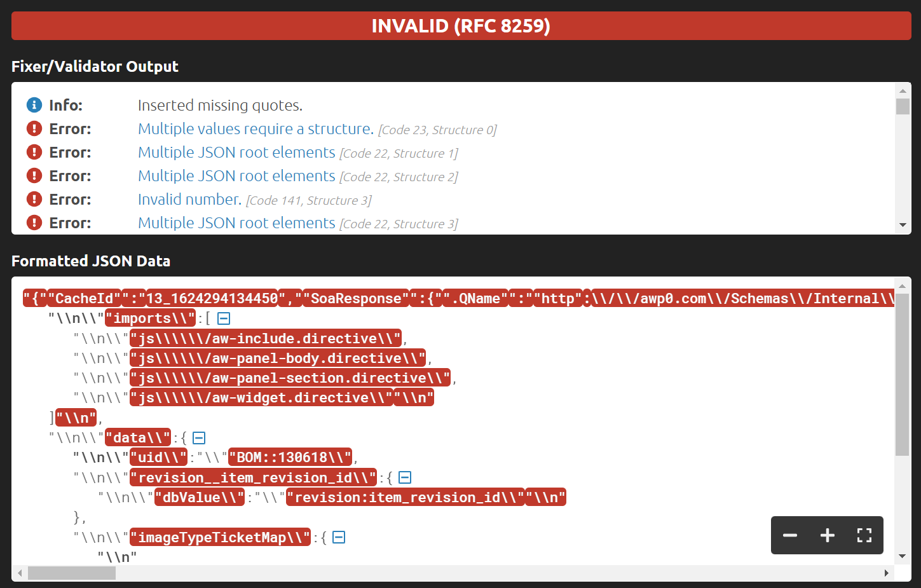Click the Error icon on the Structure 2 row
The width and height of the screenshot is (921, 588).
click(x=34, y=175)
